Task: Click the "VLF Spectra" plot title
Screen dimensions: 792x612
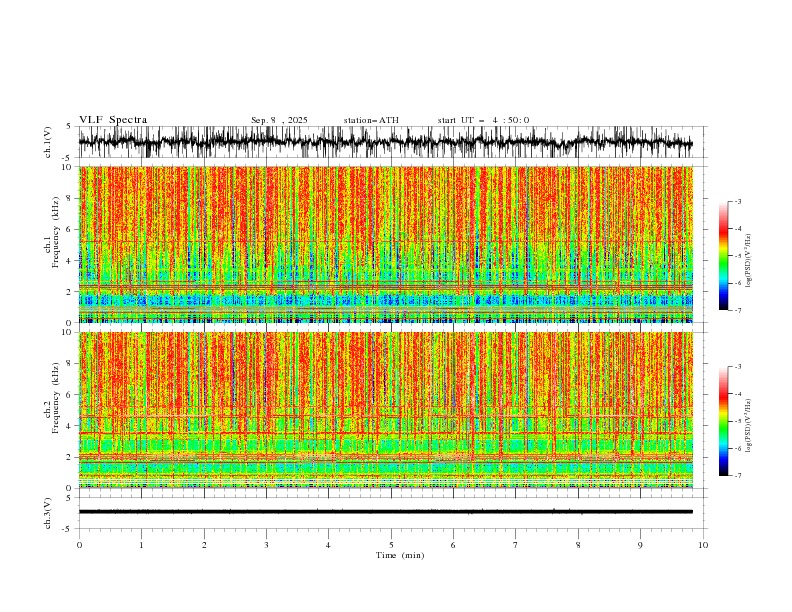Action: coord(113,120)
